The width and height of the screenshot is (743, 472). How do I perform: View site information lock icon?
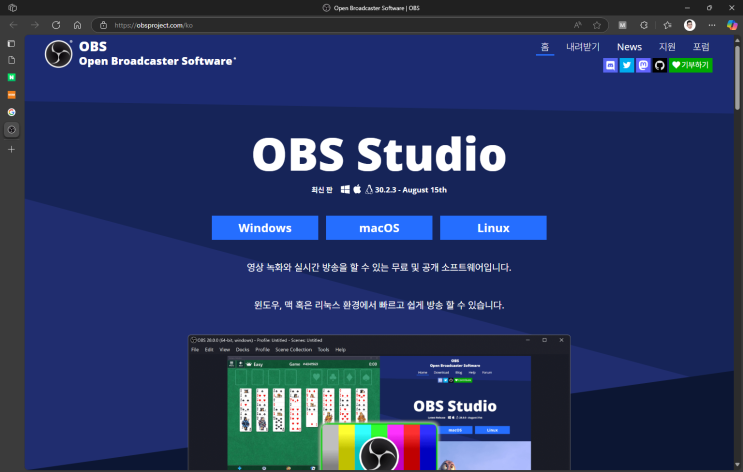point(103,25)
